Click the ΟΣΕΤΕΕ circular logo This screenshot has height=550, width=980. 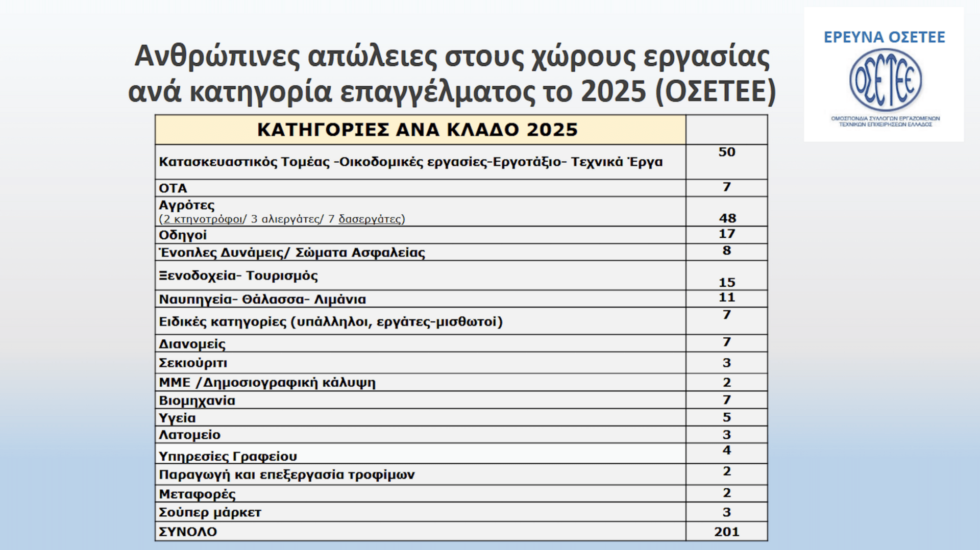885,80
